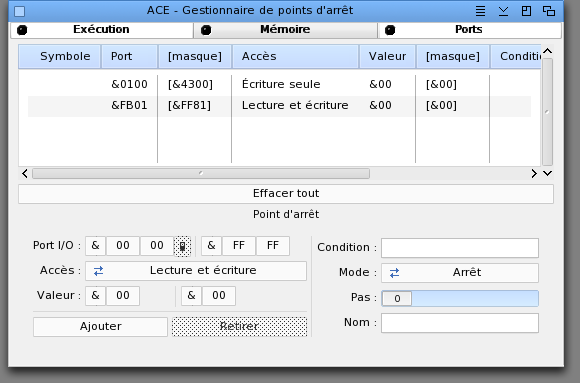Click the Valeur 00 input field
Image resolution: width=580 pixels, height=383 pixels.
pos(123,296)
